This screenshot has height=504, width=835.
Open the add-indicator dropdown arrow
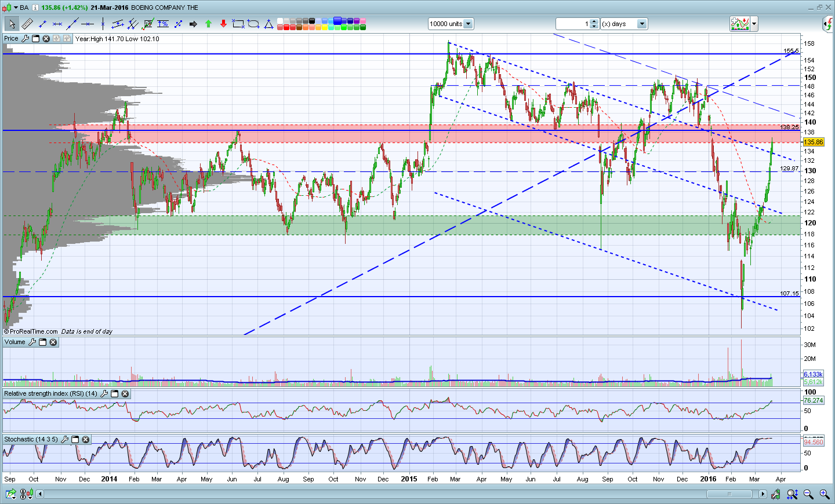(x=754, y=24)
